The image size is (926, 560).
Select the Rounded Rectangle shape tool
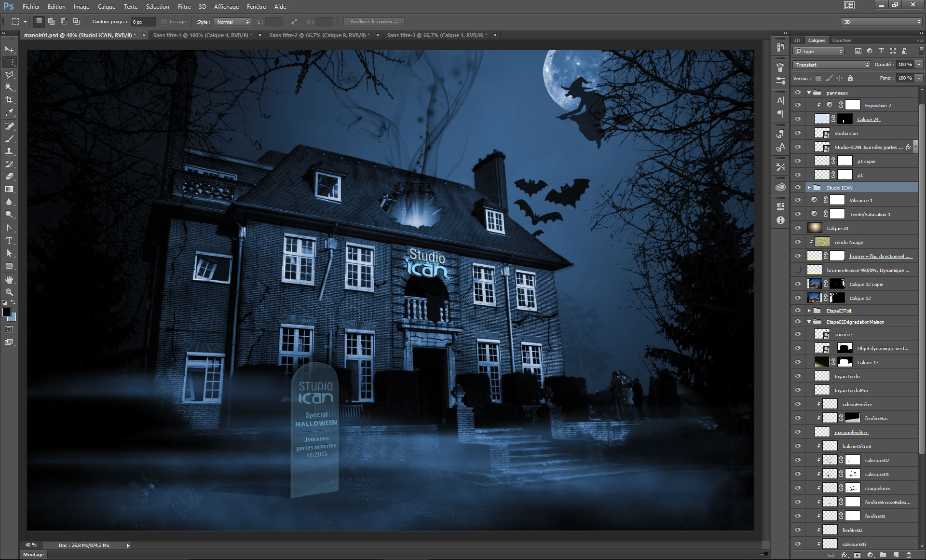[9, 266]
